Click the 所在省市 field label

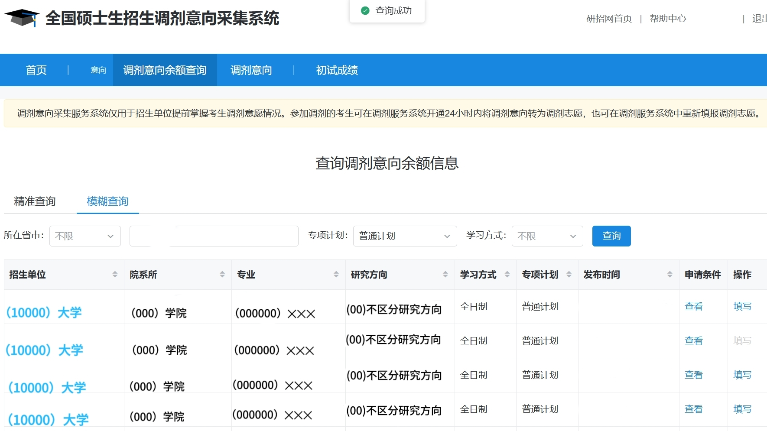coord(23,235)
